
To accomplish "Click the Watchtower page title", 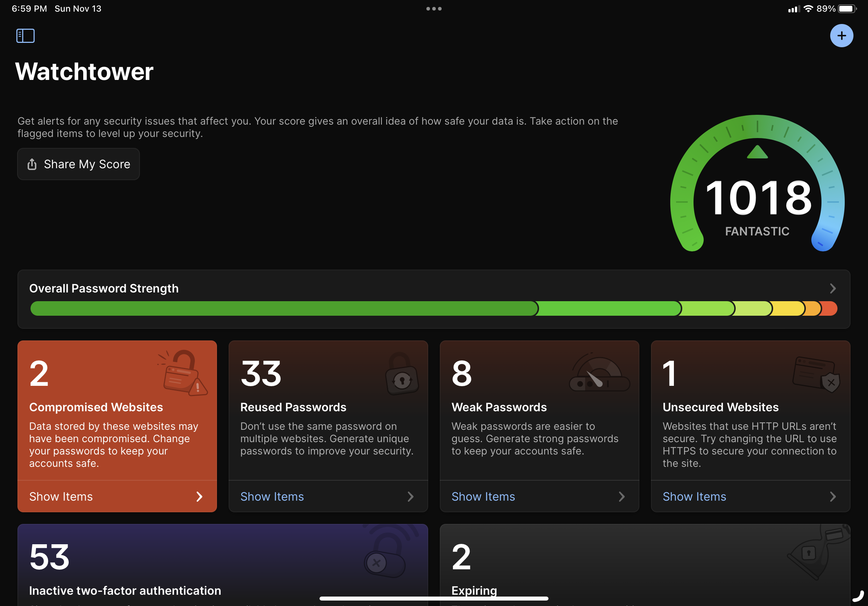I will point(84,71).
